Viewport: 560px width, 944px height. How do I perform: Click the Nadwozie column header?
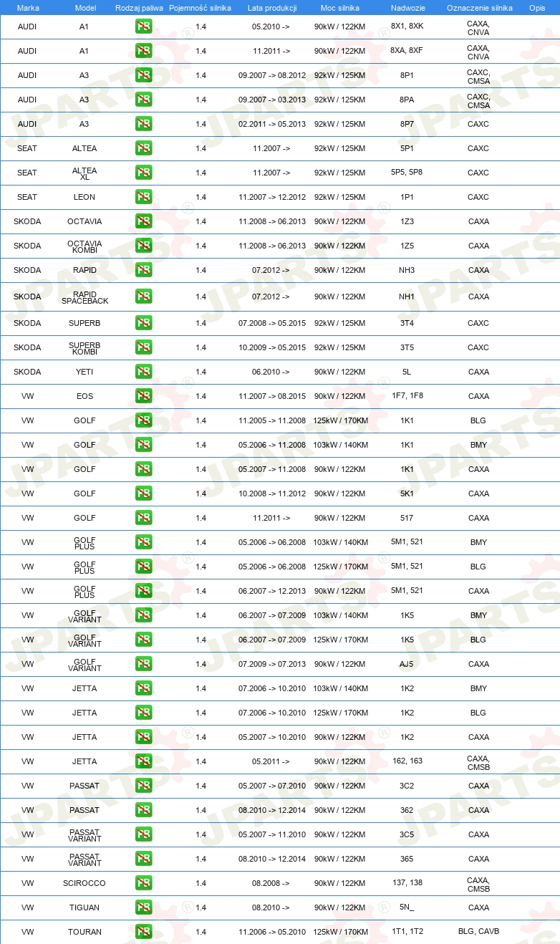point(407,8)
